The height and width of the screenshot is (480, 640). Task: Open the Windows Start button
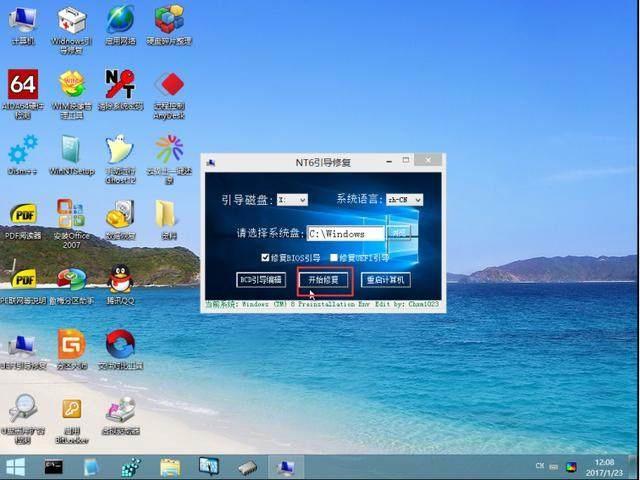[15, 467]
